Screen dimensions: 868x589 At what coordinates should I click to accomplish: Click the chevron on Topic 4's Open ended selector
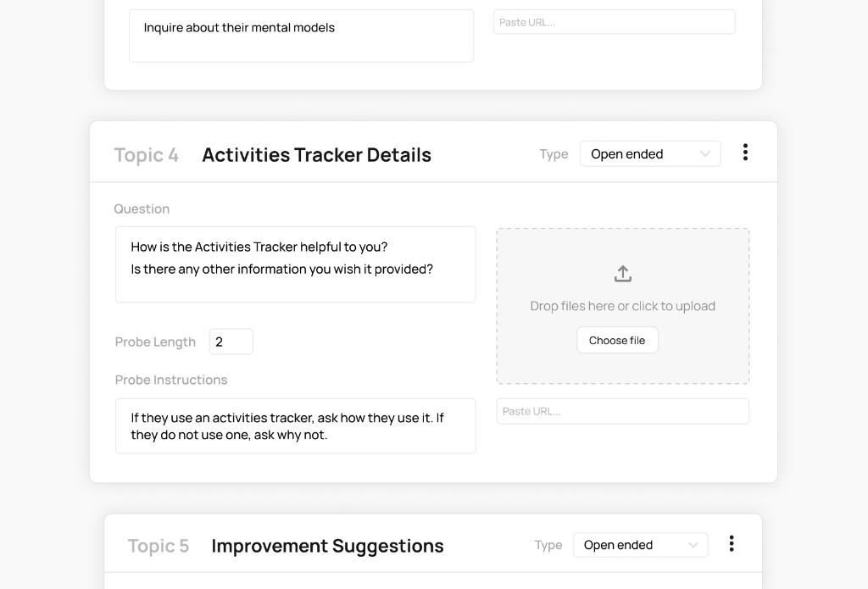click(704, 153)
